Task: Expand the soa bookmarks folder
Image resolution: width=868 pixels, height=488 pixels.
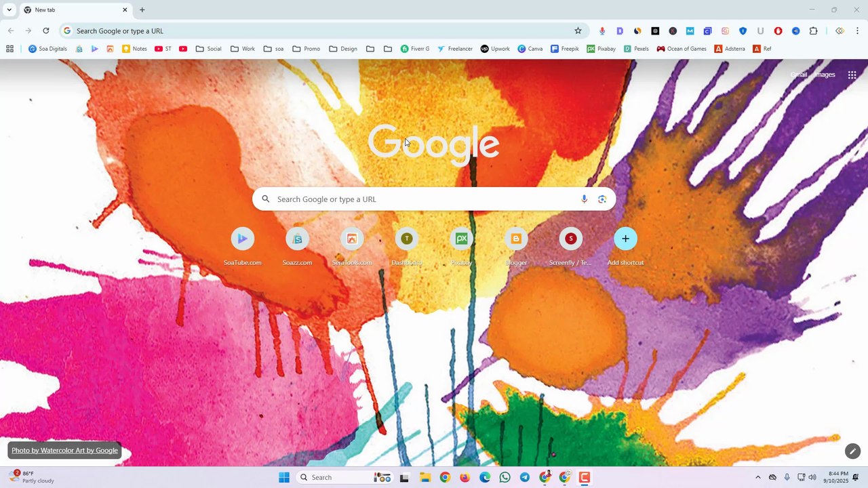Action: pos(273,49)
